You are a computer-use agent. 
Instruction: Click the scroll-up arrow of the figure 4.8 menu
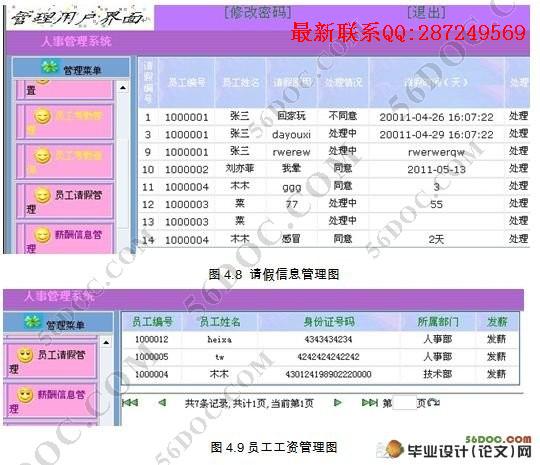123,88
